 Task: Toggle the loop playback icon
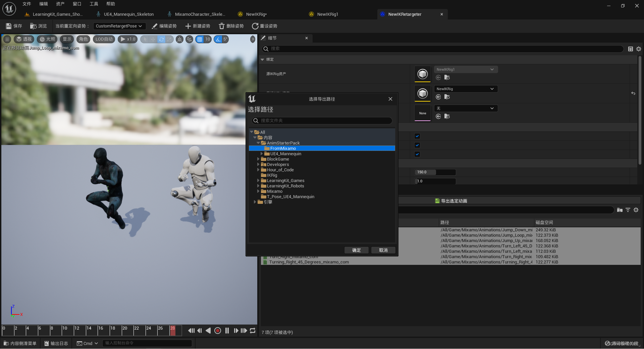253,331
